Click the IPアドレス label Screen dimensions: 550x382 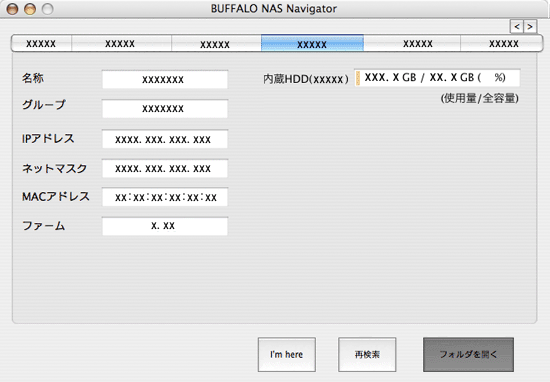pos(48,139)
